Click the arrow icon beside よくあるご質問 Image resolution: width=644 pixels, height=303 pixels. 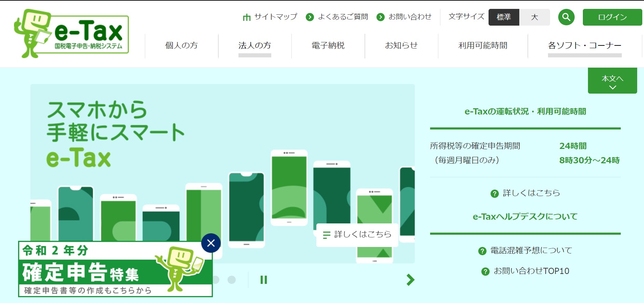[310, 17]
